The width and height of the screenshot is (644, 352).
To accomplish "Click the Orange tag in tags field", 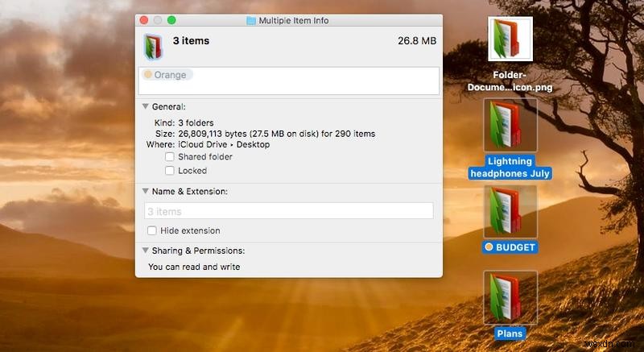I will (167, 75).
